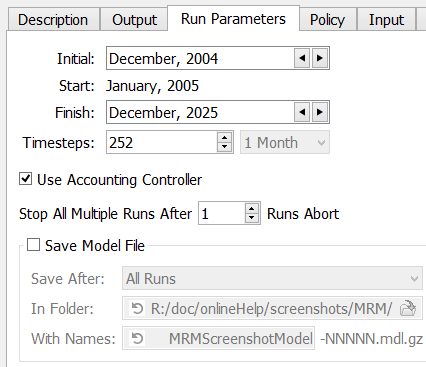Image resolution: width=426 pixels, height=367 pixels.
Task: Toggle Use Accounting Controller checkbox
Action: 25,179
